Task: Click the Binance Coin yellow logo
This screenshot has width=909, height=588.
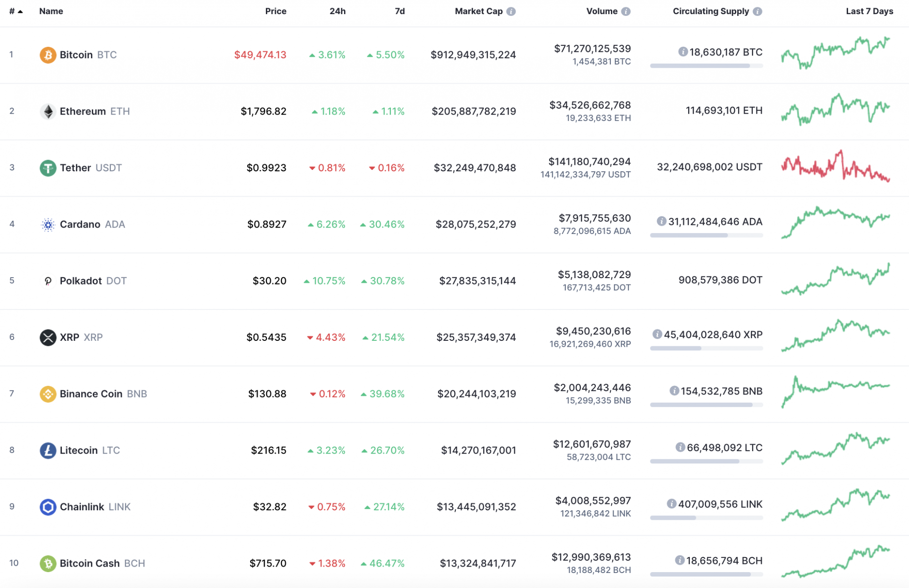Action: point(48,394)
